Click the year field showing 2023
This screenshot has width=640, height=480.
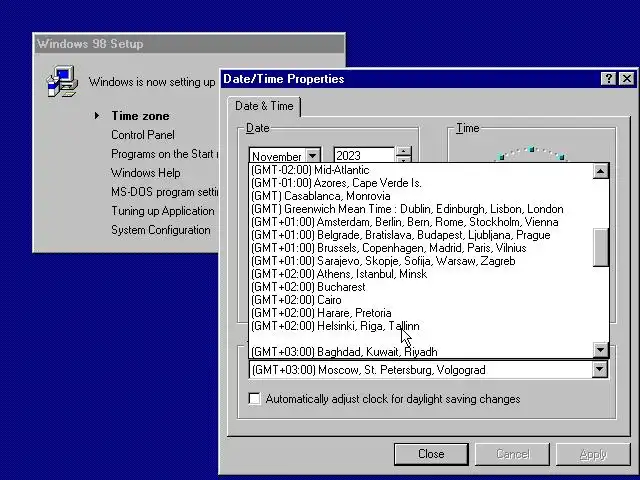click(x=364, y=156)
